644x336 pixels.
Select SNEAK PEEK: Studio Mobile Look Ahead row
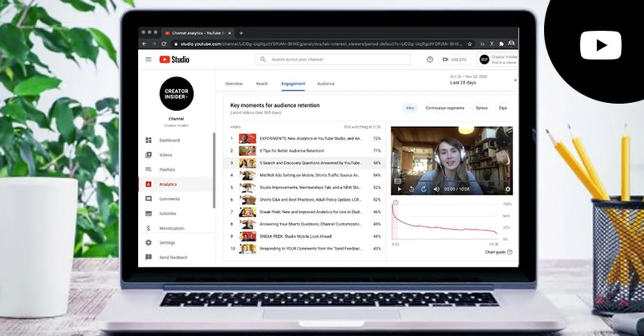[x=304, y=236]
